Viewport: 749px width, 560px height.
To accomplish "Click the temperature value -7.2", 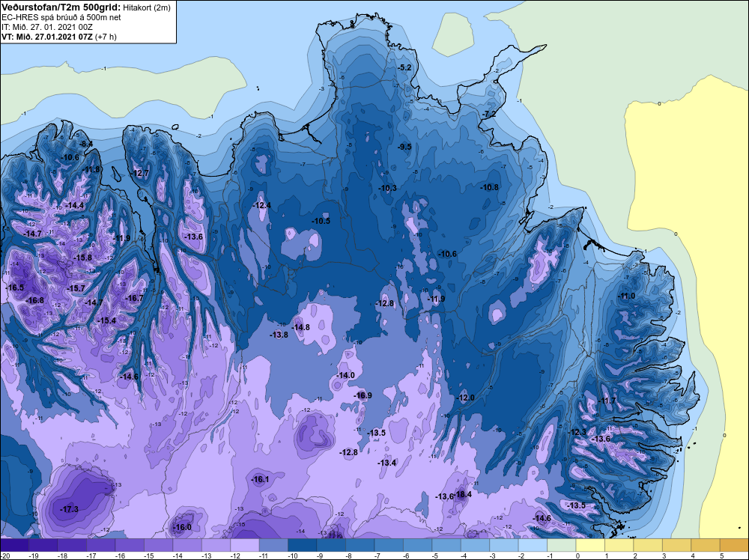I will [489, 114].
